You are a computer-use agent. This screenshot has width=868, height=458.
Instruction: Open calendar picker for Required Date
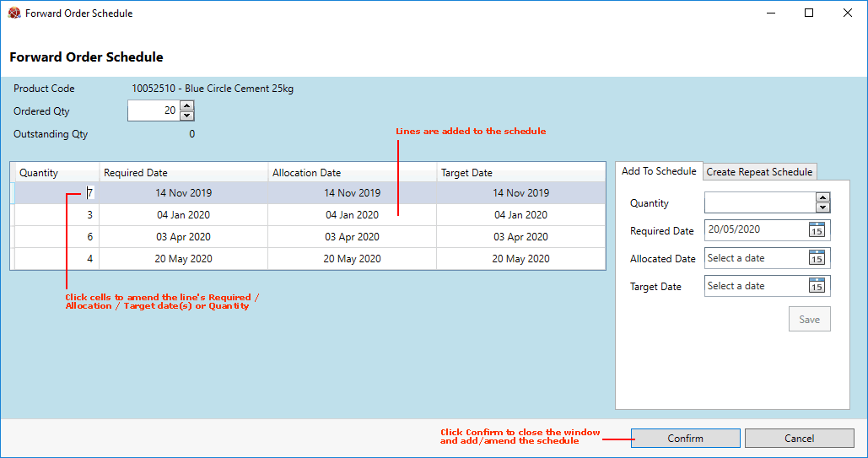point(817,229)
